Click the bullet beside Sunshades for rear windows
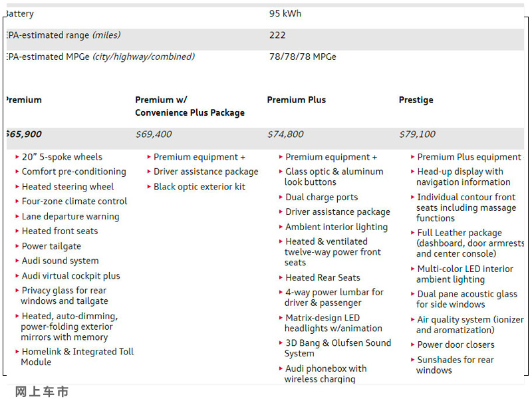The height and width of the screenshot is (399, 532). coord(412,360)
